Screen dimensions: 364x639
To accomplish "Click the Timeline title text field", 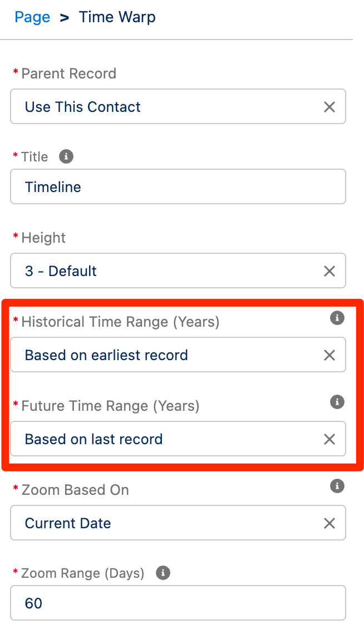I will click(x=167, y=186).
